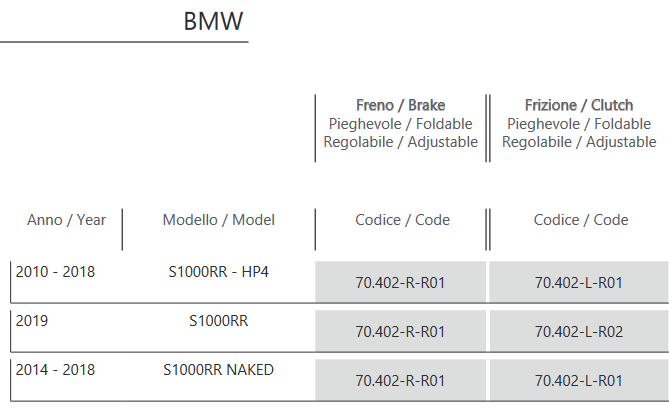The image size is (669, 416).
Task: Select the 2019 year cell
Action: (x=32, y=321)
